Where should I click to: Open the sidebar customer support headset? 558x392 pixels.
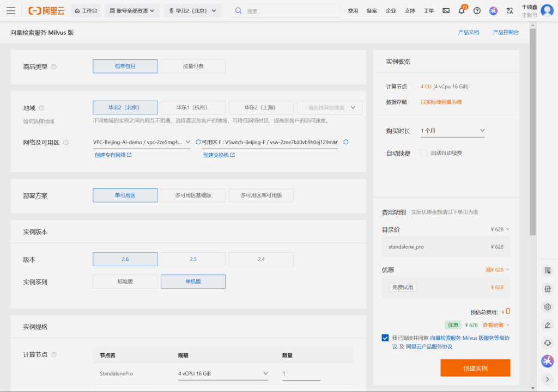coord(547,343)
